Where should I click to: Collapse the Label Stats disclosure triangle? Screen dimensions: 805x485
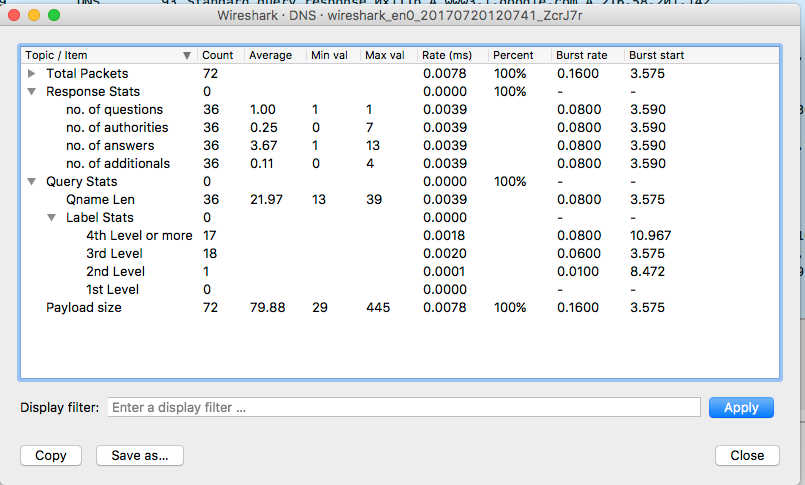pos(52,218)
